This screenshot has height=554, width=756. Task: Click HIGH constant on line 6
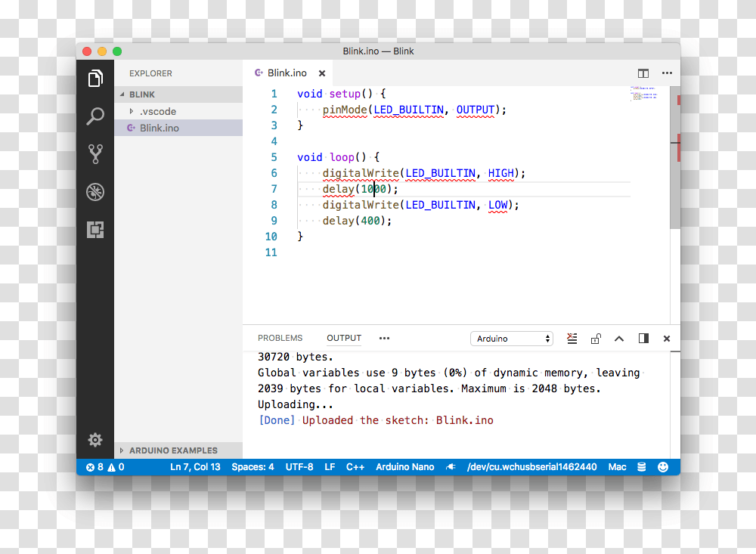501,173
